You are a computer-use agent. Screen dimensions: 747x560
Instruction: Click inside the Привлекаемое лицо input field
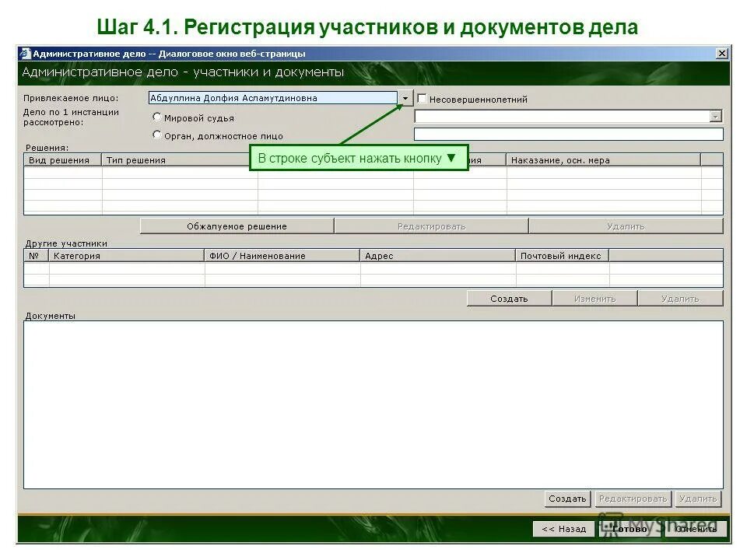coord(272,98)
